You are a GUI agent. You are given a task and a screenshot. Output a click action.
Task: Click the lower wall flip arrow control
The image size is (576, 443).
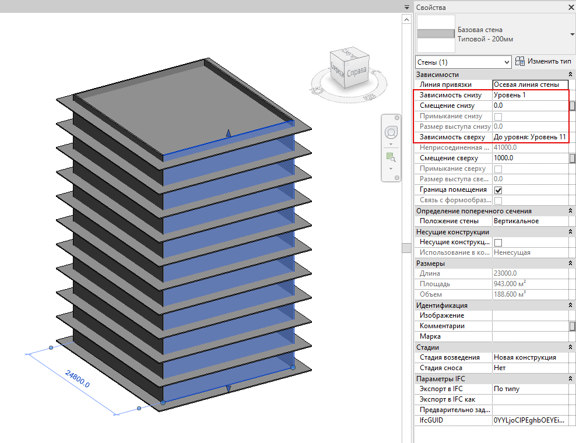coord(228,388)
